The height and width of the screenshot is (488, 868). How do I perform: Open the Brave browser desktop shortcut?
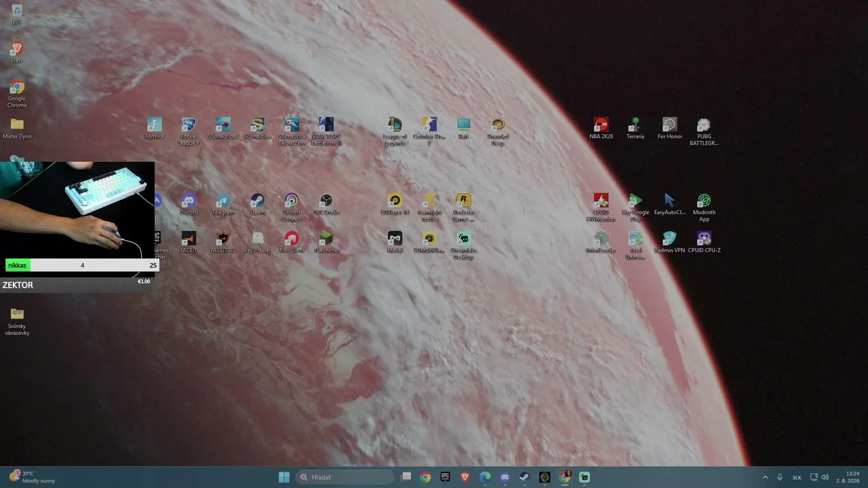[17, 52]
